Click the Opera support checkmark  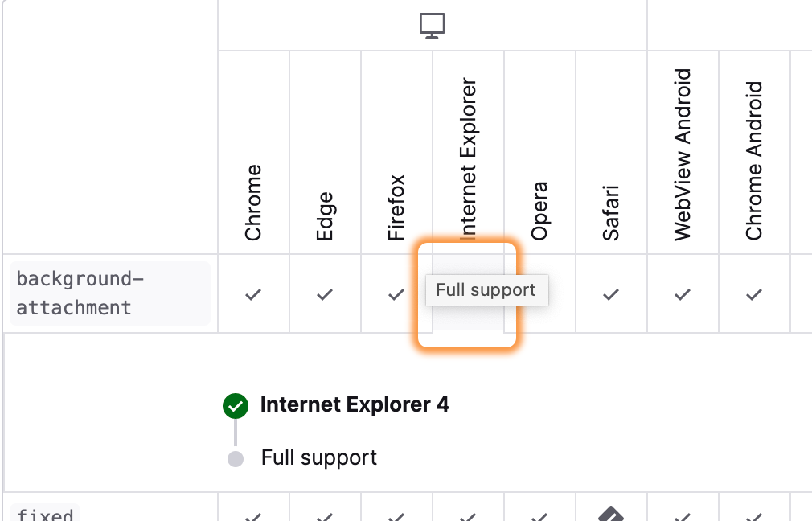click(x=539, y=294)
